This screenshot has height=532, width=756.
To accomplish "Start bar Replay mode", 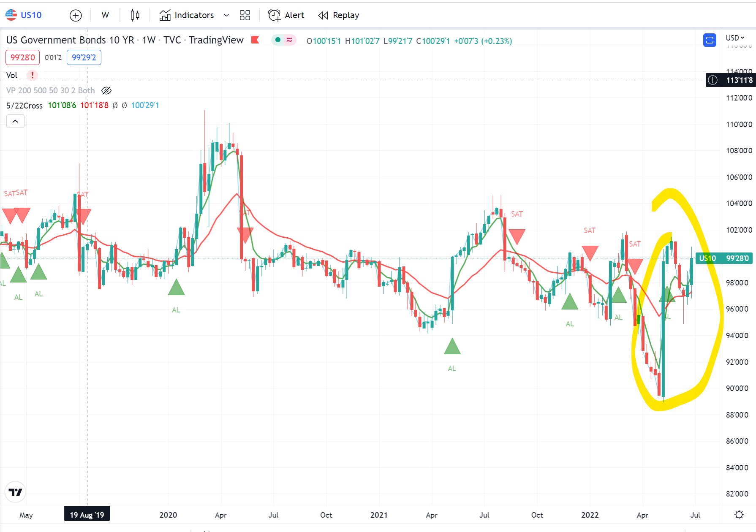I will 338,16.
